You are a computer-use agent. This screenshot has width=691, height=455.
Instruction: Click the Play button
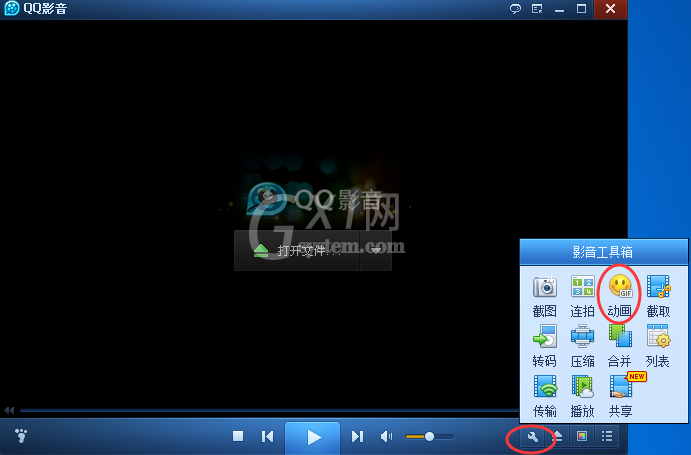pos(312,437)
